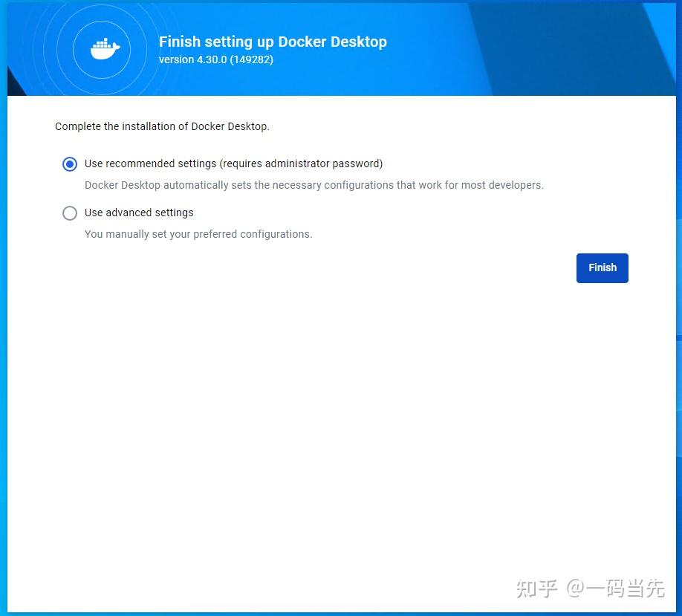Click the word 'Docker Desktop' in the header title
This screenshot has height=616, width=682.
click(332, 42)
